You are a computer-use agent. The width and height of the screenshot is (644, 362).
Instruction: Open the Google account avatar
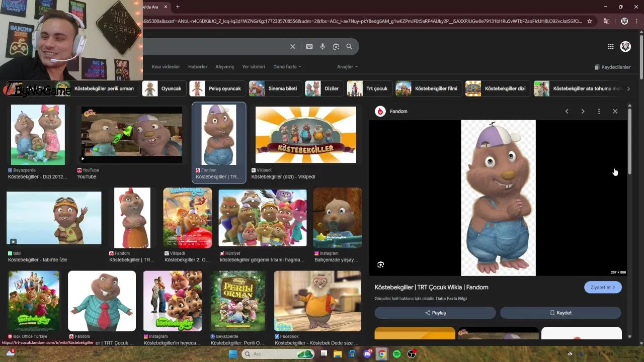tap(625, 47)
